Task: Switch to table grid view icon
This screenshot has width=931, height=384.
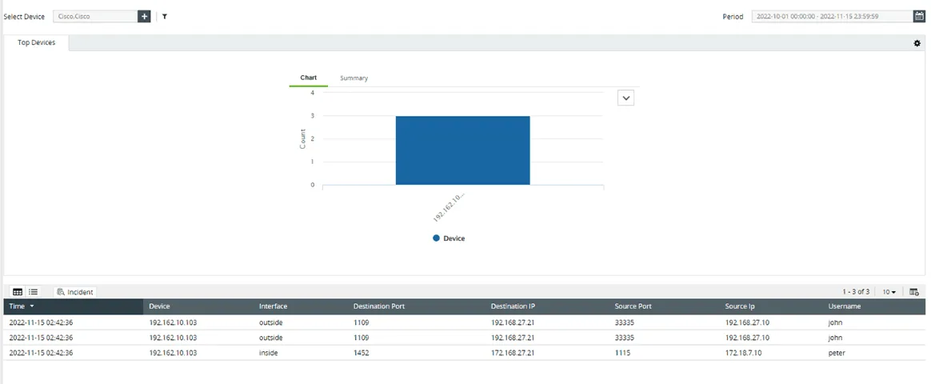Action: coord(18,292)
